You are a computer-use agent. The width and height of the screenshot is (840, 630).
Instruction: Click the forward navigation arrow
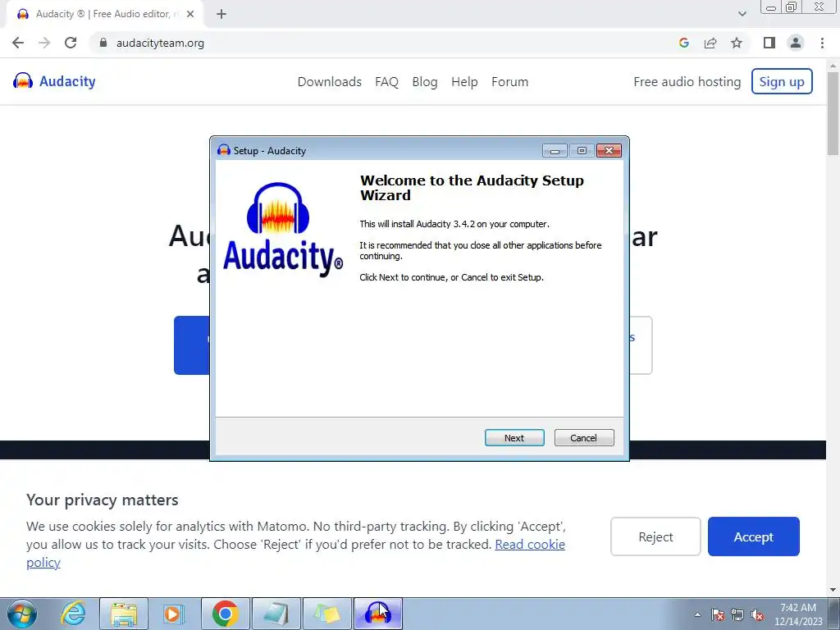click(44, 43)
